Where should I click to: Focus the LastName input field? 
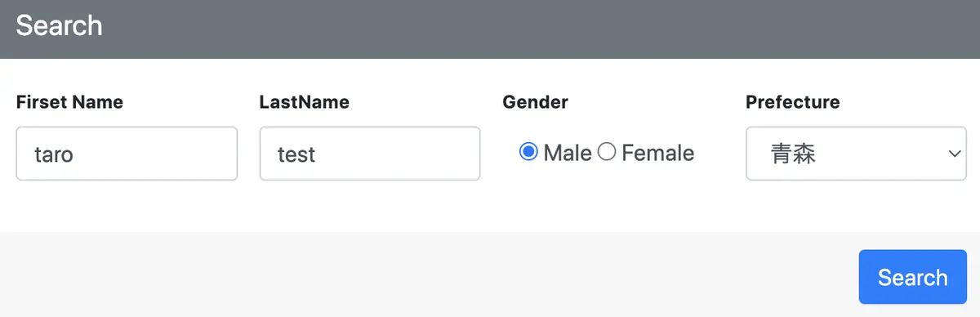pos(370,154)
